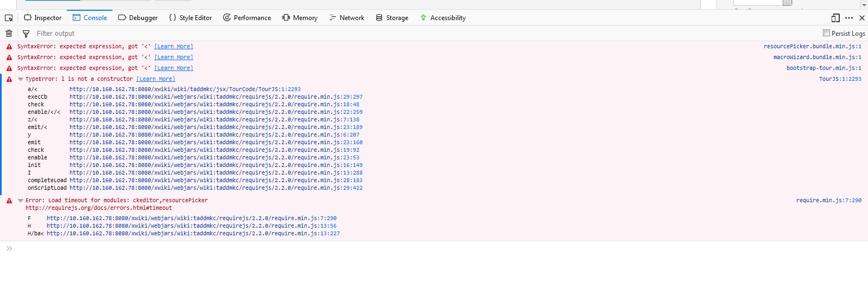
Task: Close the developer tools panel
Action: (x=861, y=18)
